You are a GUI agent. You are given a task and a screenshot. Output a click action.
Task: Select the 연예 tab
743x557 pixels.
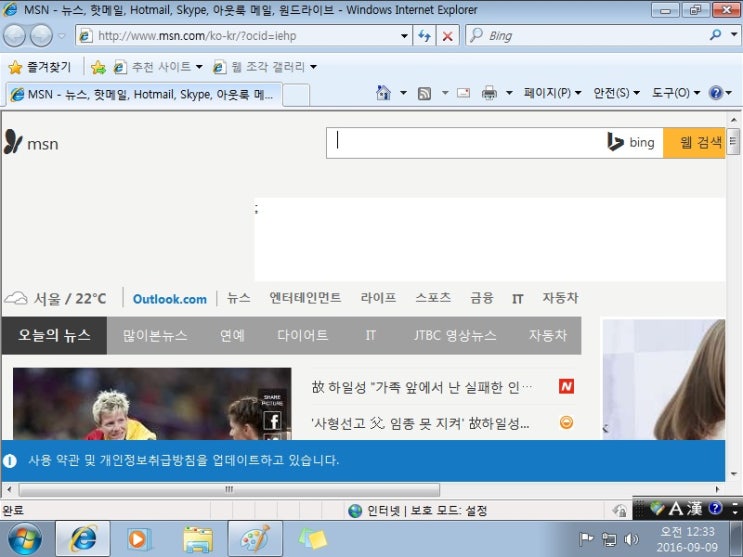coord(232,336)
